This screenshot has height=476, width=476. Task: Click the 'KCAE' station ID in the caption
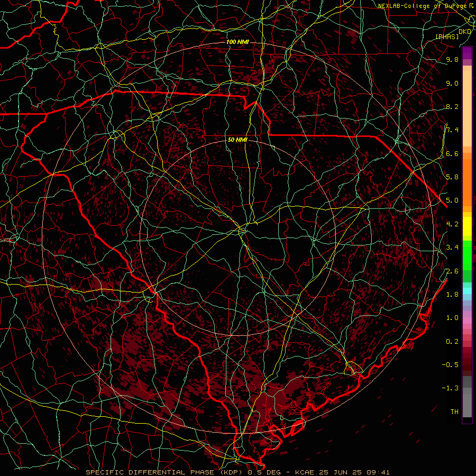coord(306,472)
